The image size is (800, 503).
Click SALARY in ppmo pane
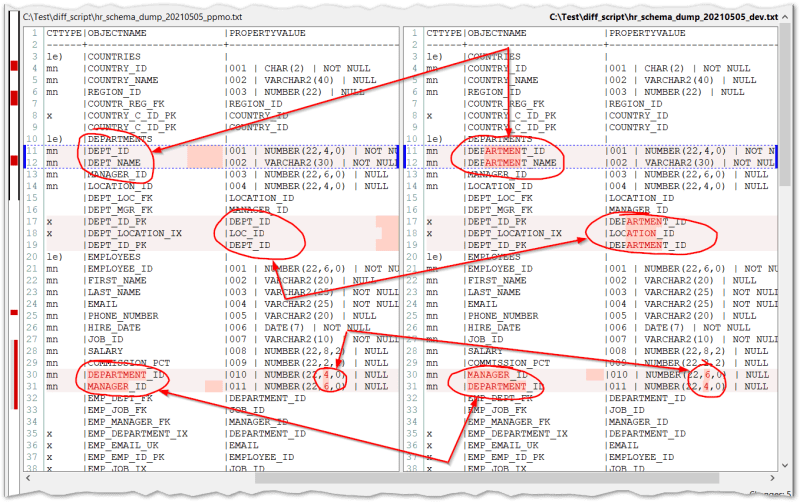pyautogui.click(x=105, y=351)
